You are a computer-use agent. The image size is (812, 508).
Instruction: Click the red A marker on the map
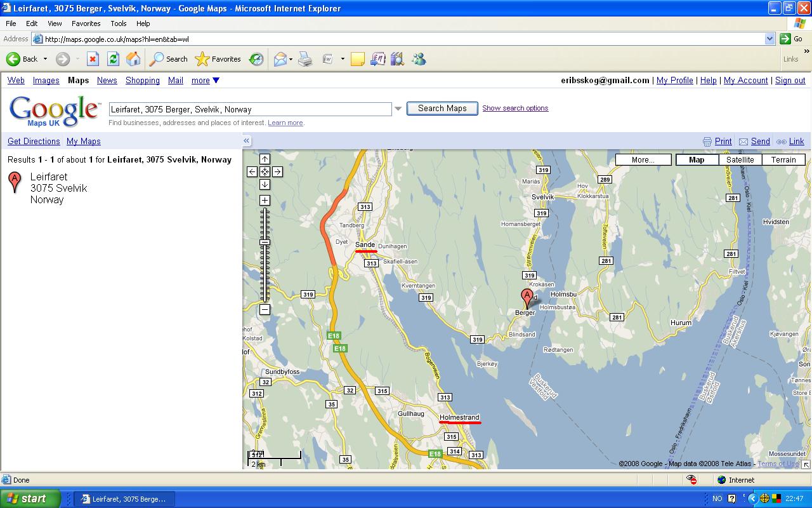[x=527, y=297]
